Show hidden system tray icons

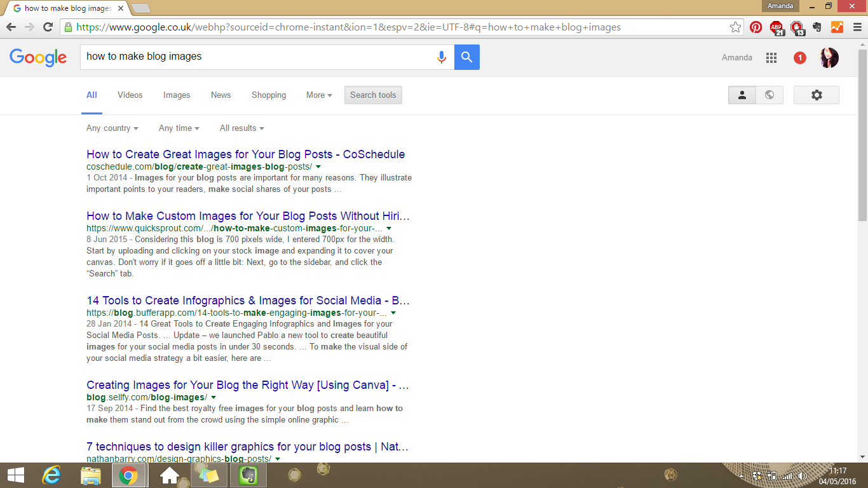[x=742, y=476]
